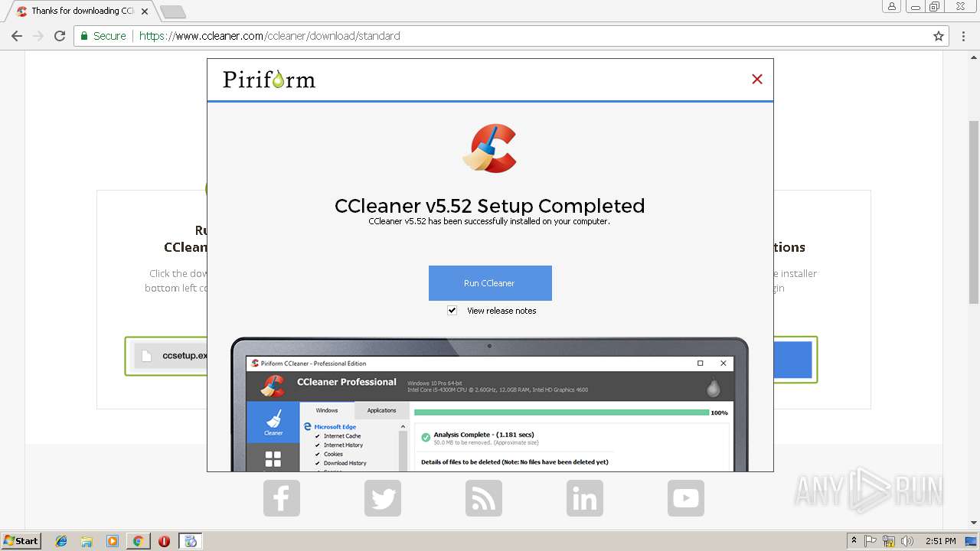Click the network tray icon
The width and height of the screenshot is (980, 551).
[889, 541]
